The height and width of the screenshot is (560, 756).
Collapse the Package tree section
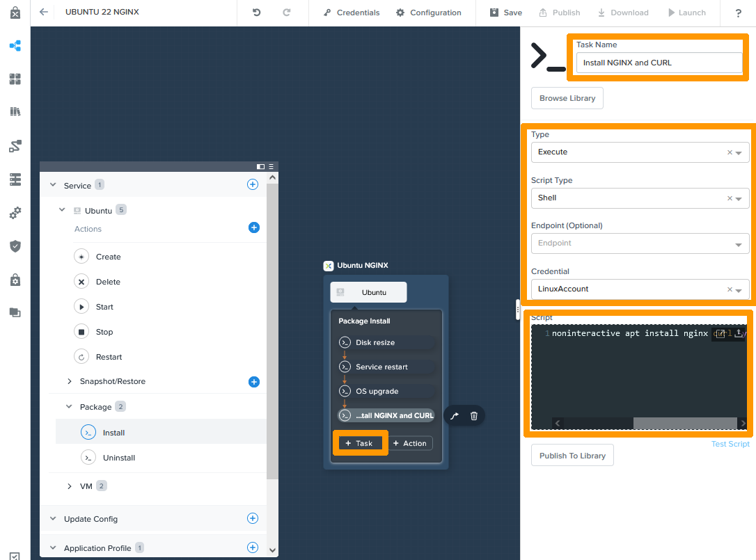(x=70, y=407)
